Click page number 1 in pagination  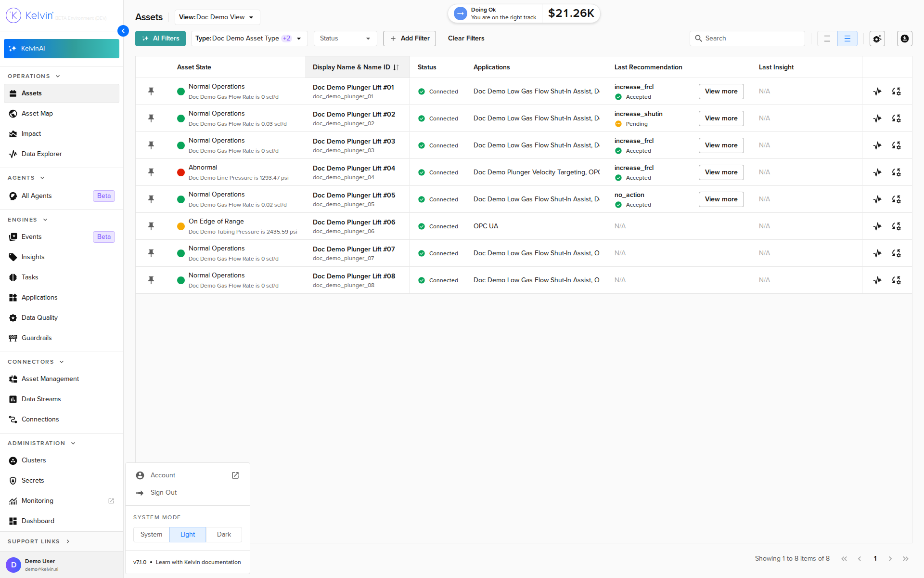coord(875,559)
